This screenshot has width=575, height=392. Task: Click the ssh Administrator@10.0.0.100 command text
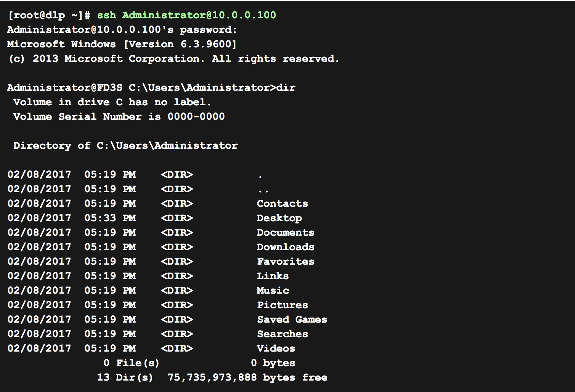(x=186, y=15)
